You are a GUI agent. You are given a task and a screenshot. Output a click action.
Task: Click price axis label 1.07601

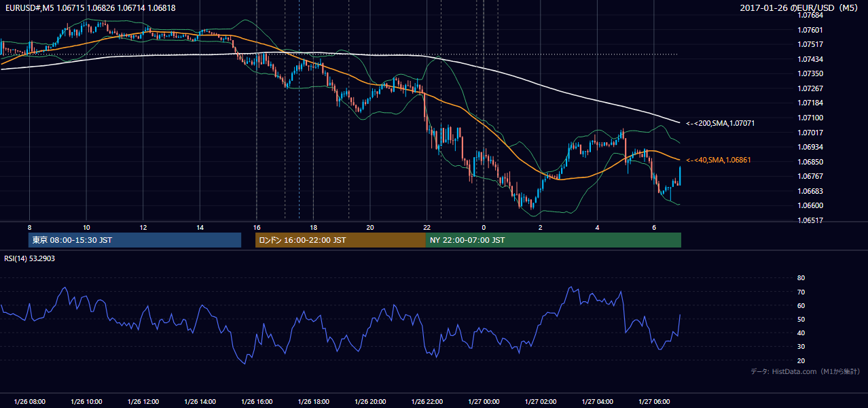[810, 30]
